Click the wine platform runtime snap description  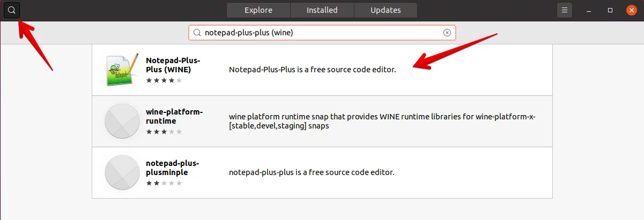[x=382, y=122]
